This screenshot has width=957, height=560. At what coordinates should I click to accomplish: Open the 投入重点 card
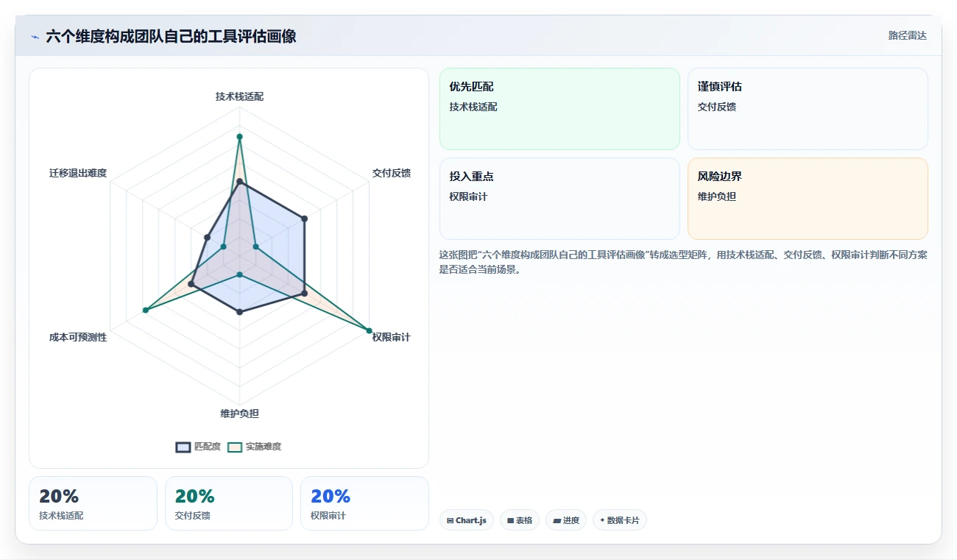[x=559, y=199]
